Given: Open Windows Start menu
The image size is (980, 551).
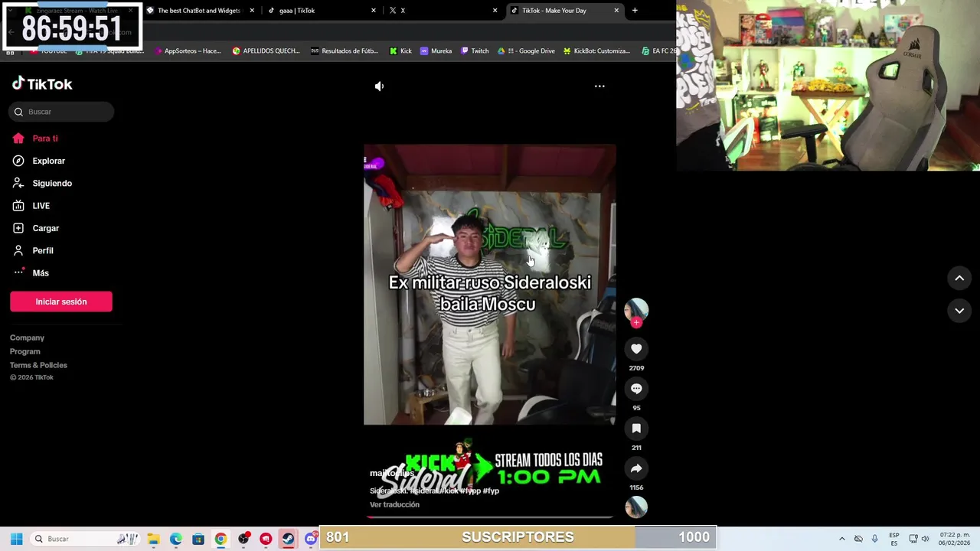Looking at the screenshot, I should coord(16,539).
